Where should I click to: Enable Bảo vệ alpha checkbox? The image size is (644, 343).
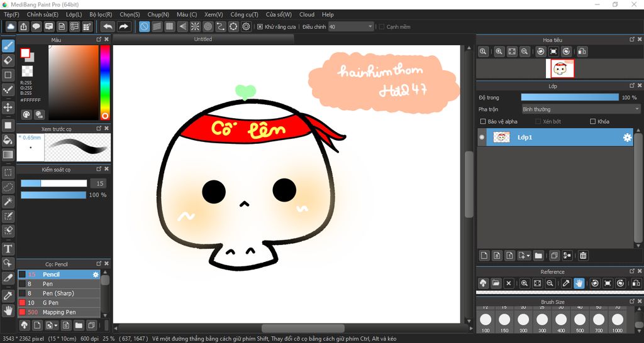click(x=483, y=121)
